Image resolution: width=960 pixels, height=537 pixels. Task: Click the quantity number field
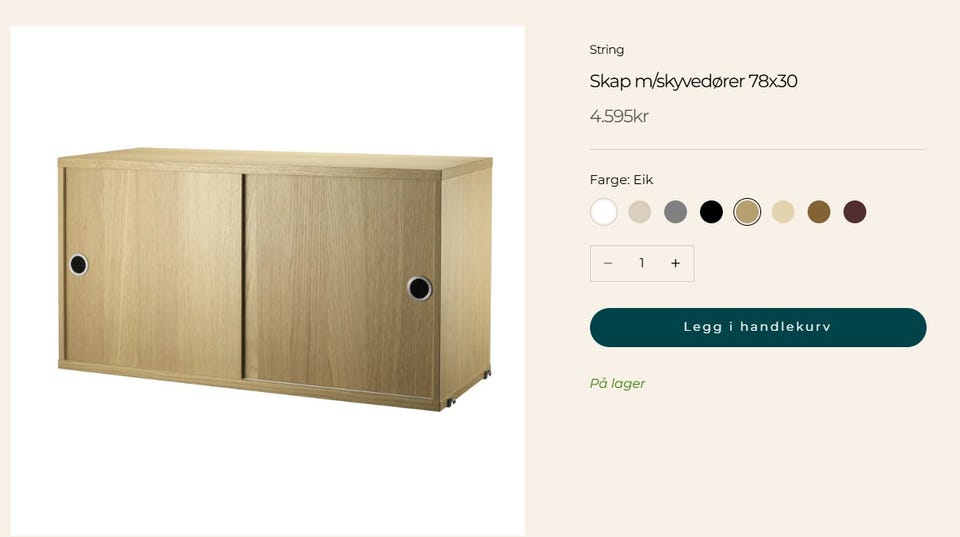pyautogui.click(x=642, y=263)
